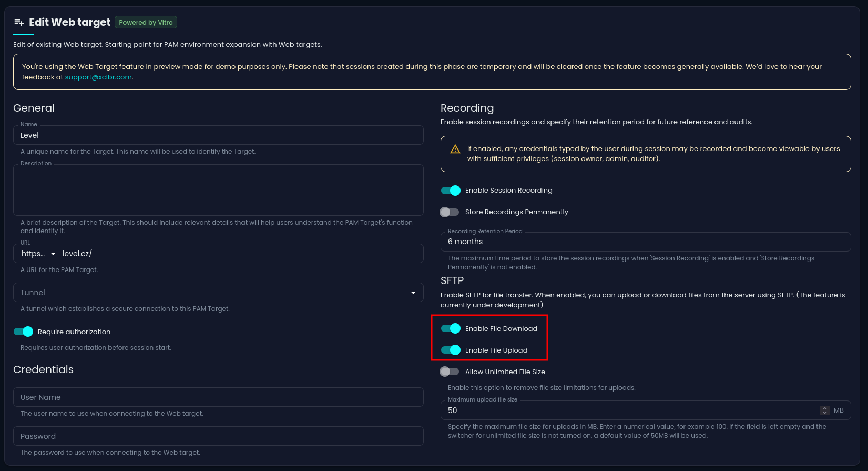
Task: Focus the Password field
Action: click(x=218, y=436)
